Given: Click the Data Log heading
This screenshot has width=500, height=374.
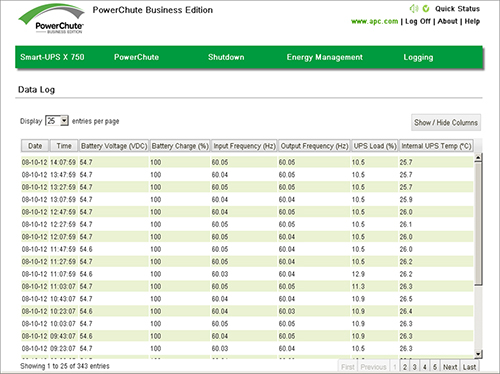Looking at the screenshot, I should click(36, 90).
